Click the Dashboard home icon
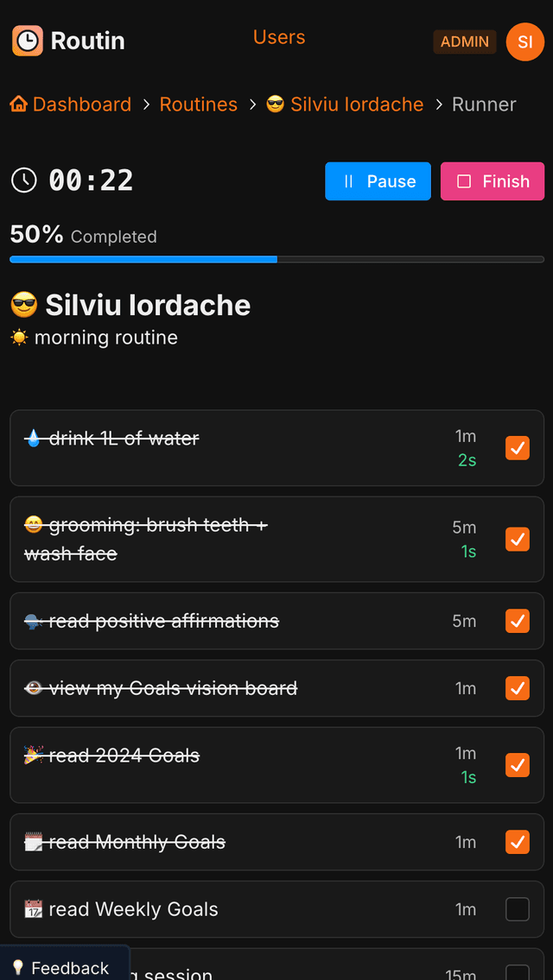 point(19,104)
